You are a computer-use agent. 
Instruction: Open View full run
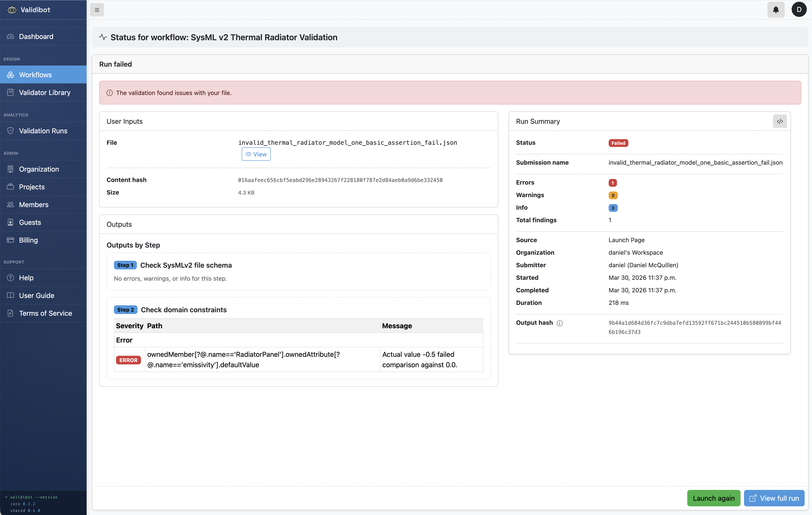click(x=773, y=498)
